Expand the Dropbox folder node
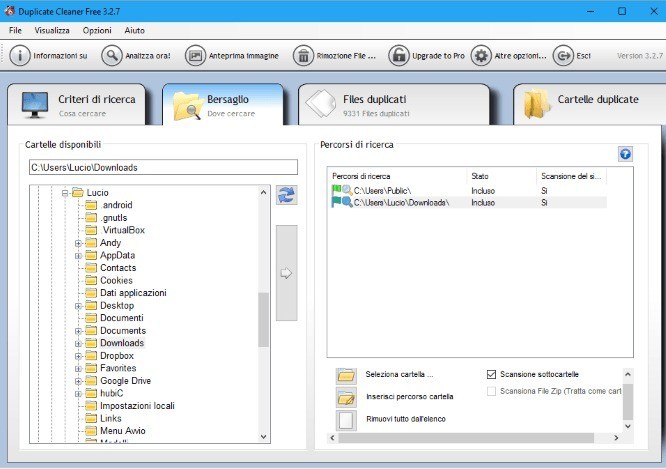The height and width of the screenshot is (469, 666). tap(78, 356)
